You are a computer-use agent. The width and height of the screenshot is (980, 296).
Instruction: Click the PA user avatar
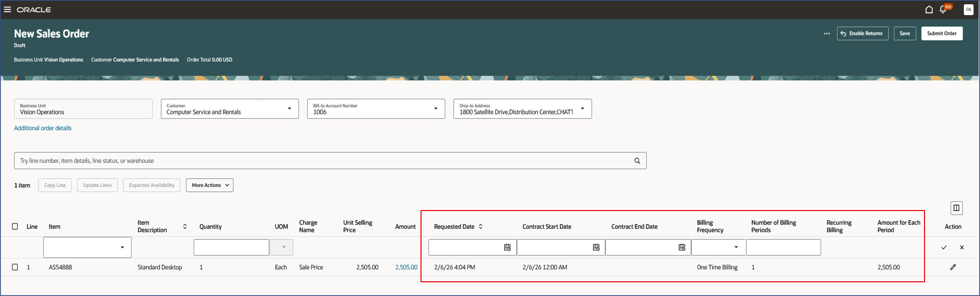pyautogui.click(x=969, y=10)
